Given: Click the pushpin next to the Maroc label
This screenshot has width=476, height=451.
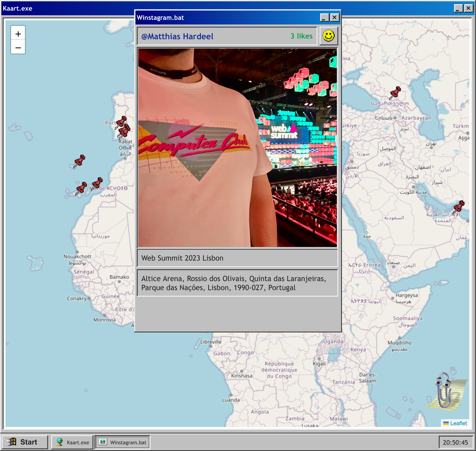Looking at the screenshot, I should [x=97, y=183].
